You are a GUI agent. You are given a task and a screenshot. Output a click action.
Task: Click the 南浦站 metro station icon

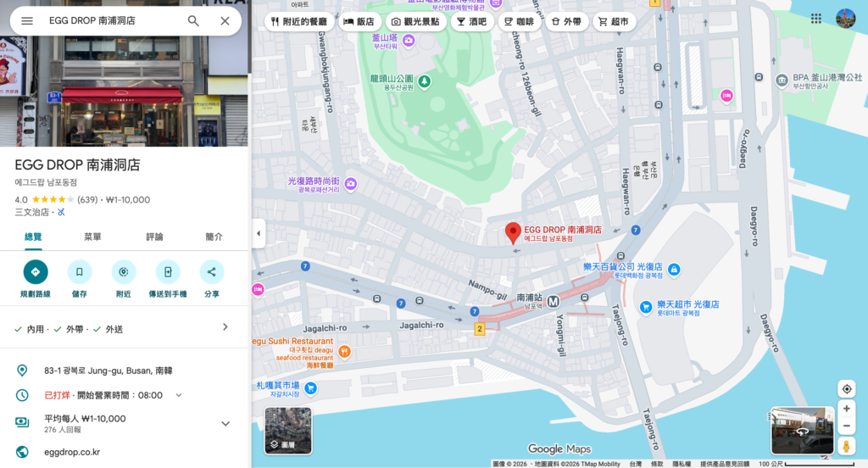tap(553, 302)
